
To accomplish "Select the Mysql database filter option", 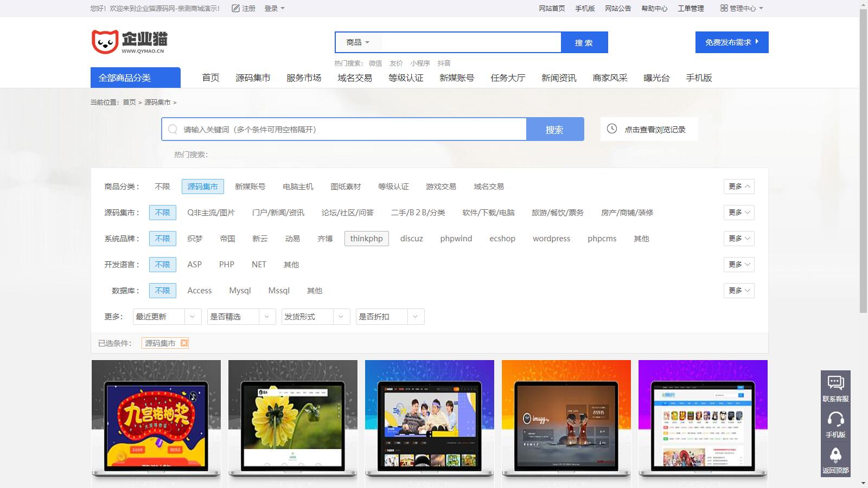I will point(240,291).
